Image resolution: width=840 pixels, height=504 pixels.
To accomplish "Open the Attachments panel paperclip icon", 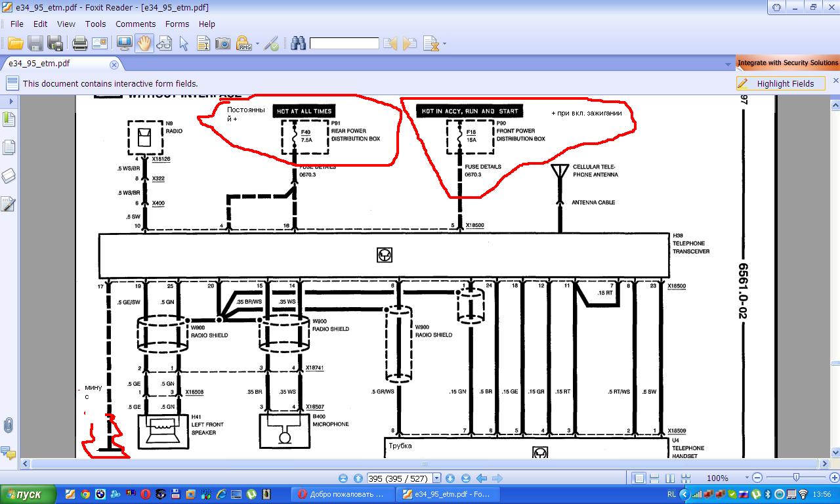I will (x=9, y=425).
